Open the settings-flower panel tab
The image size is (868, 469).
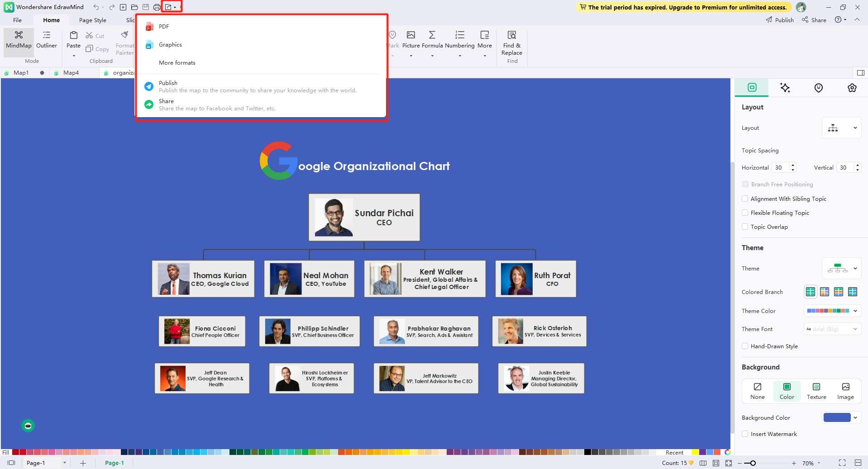pyautogui.click(x=852, y=88)
